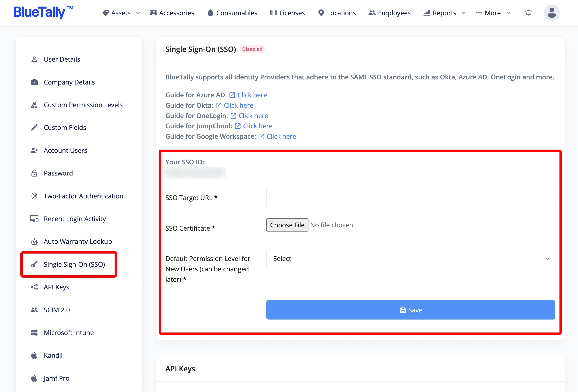Click the Licenses barcode icon

pos(273,13)
